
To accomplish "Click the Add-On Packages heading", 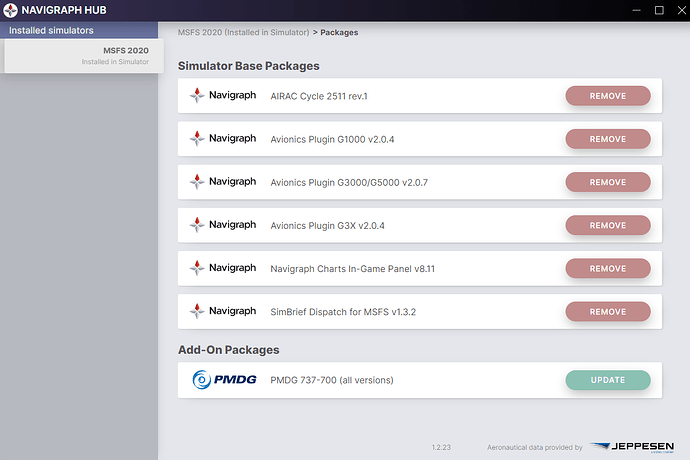I will [228, 350].
